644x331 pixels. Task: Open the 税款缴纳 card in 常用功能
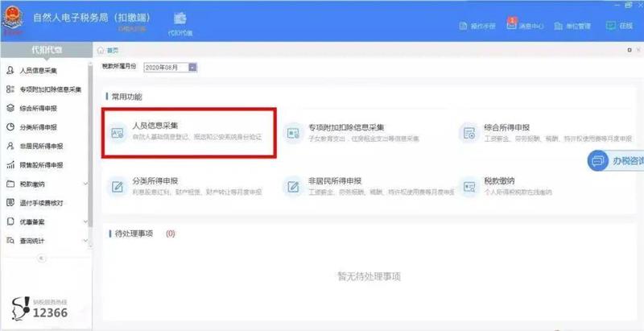(x=515, y=186)
